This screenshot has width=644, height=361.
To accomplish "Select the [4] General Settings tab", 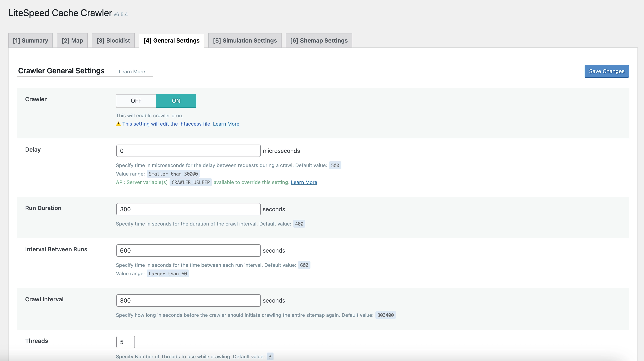I will click(x=171, y=40).
